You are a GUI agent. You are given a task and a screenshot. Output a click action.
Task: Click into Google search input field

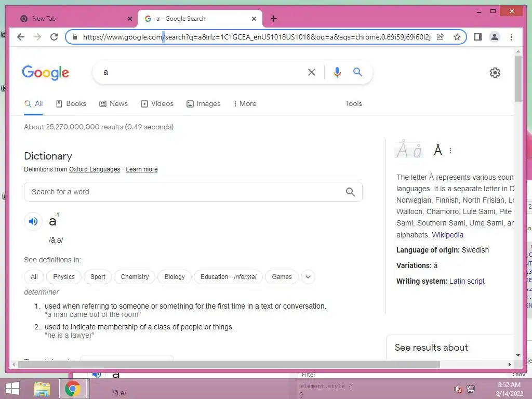coord(202,72)
